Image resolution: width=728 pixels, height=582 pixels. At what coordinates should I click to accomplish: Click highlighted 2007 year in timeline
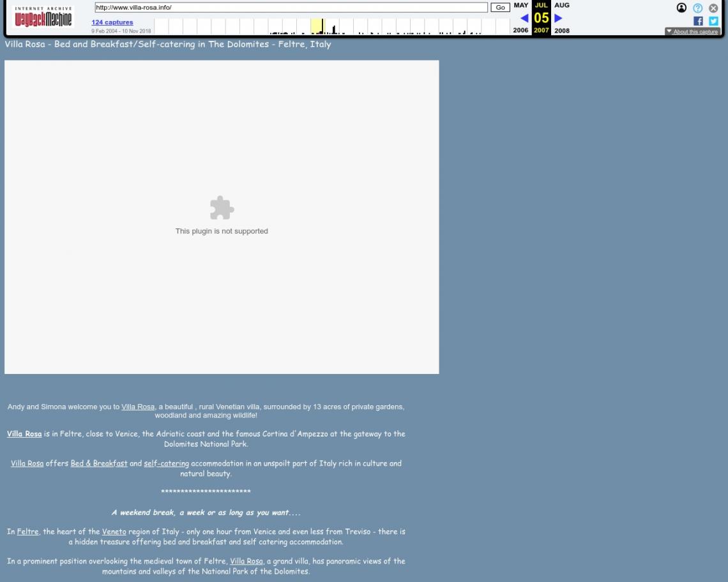pos(317,26)
